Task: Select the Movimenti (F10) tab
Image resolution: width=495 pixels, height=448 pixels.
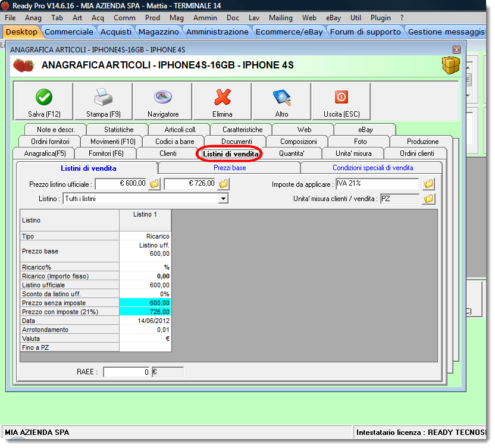Action: pyautogui.click(x=112, y=142)
